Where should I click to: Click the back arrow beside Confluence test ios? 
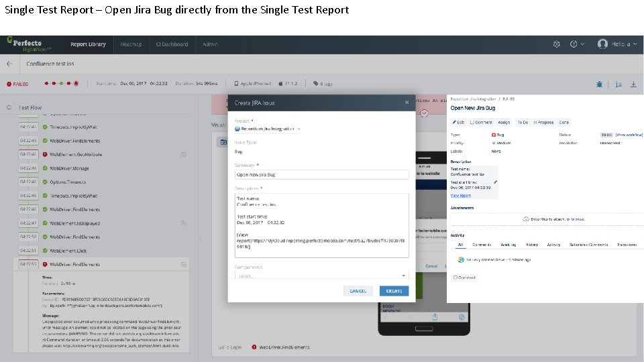click(10, 64)
